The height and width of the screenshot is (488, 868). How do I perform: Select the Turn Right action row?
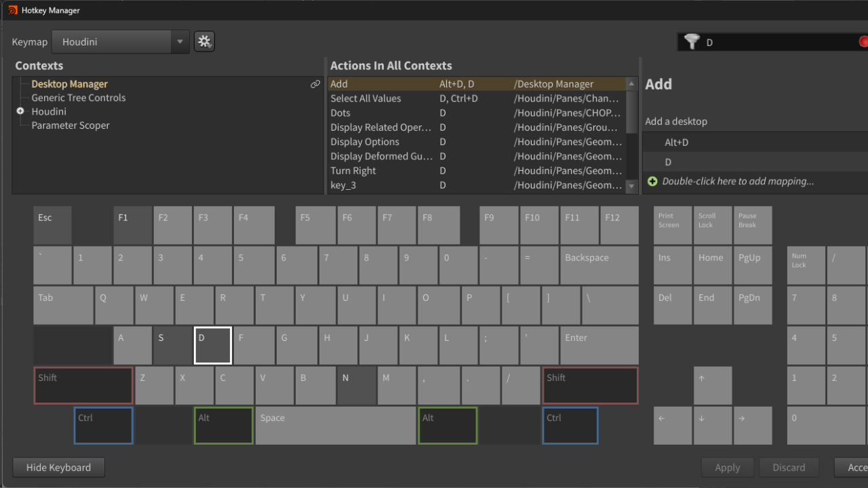click(477, 171)
